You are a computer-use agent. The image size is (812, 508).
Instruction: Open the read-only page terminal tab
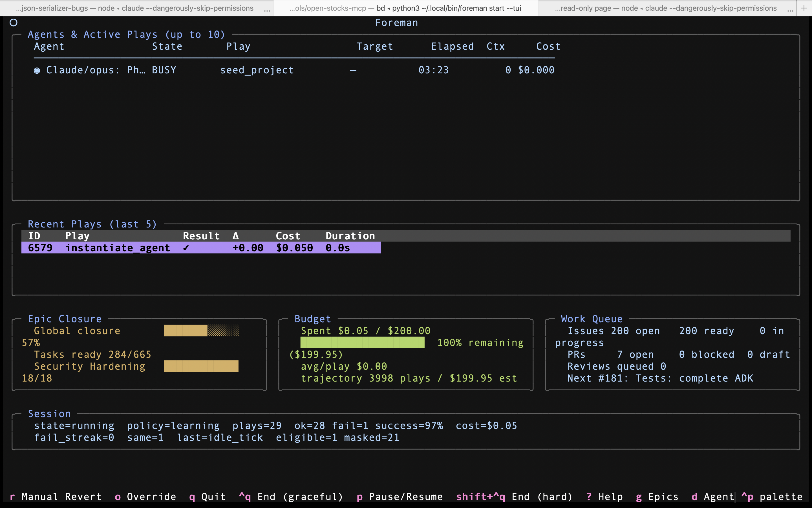pos(666,8)
